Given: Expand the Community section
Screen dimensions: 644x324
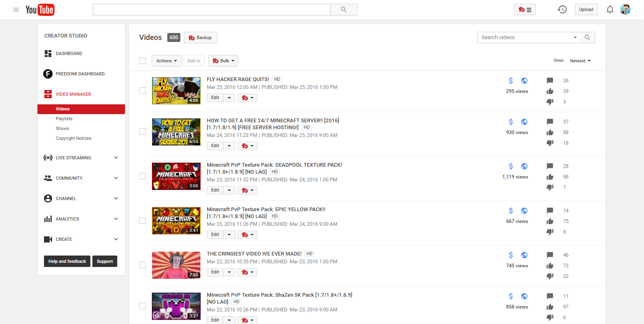Looking at the screenshot, I should (116, 178).
